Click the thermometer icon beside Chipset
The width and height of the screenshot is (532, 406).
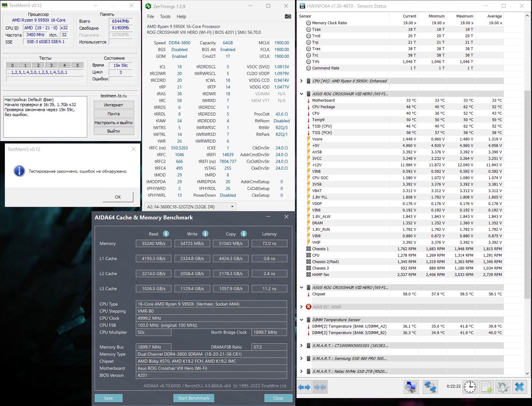309,294
